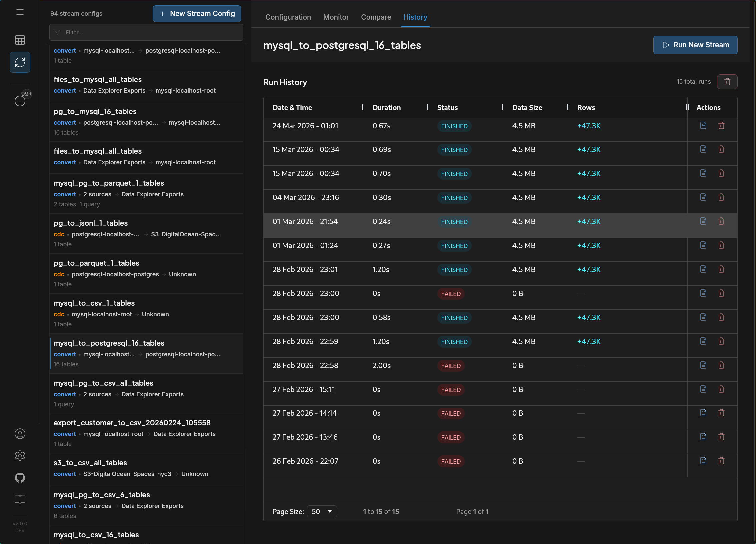756x544 pixels.
Task: Sort by Data Size column header
Action: pos(527,107)
